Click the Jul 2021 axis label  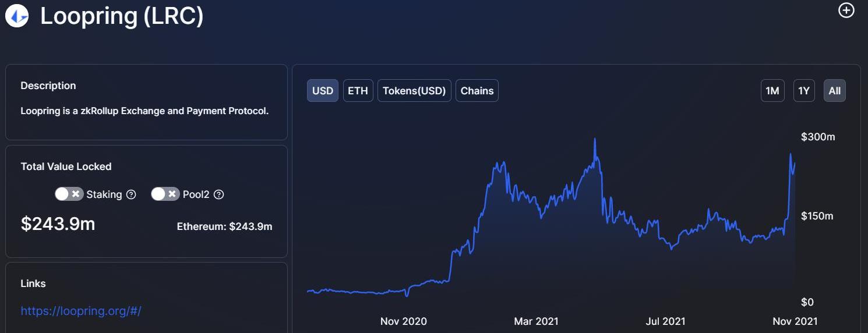[666, 321]
